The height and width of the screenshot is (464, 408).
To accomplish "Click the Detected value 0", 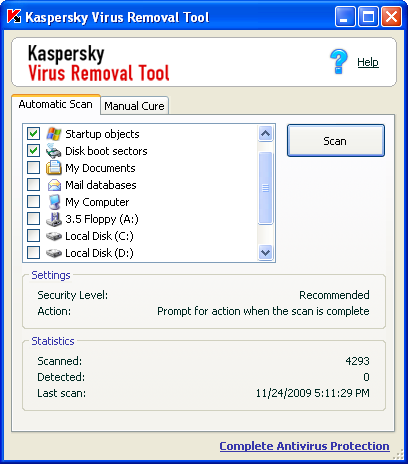I will [366, 377].
